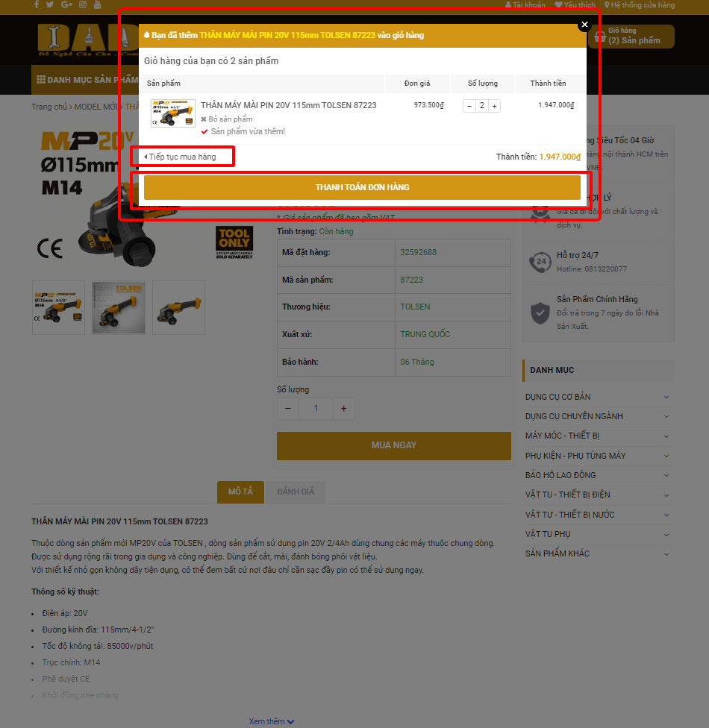Open Tài khoản account link
709x728 pixels.
(x=525, y=4)
